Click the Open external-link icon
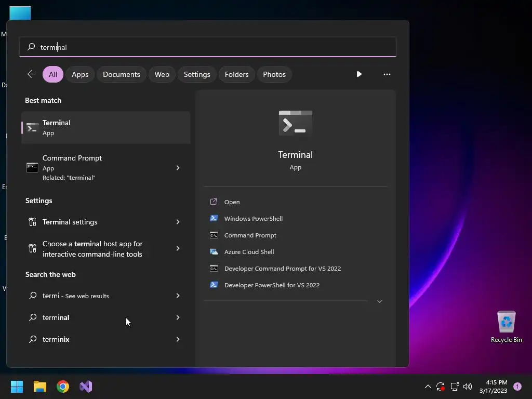Image resolution: width=532 pixels, height=399 pixels. coord(214,202)
